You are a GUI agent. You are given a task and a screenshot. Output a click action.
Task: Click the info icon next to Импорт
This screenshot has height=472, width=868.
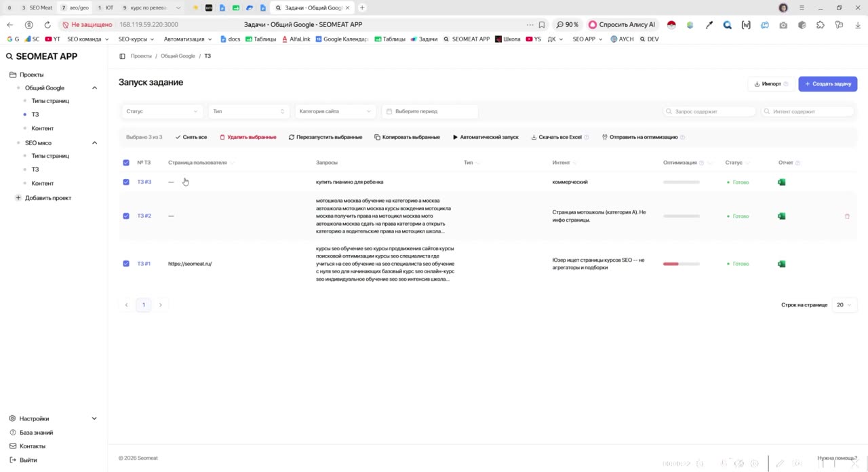point(786,84)
